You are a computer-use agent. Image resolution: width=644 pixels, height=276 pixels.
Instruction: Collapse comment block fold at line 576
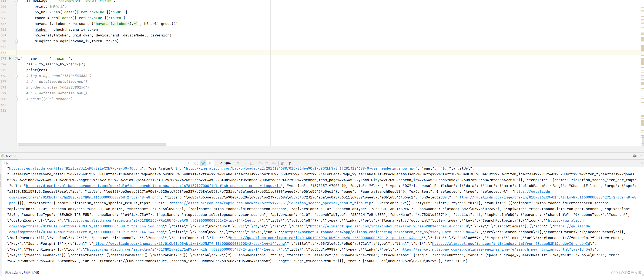(16, 76)
